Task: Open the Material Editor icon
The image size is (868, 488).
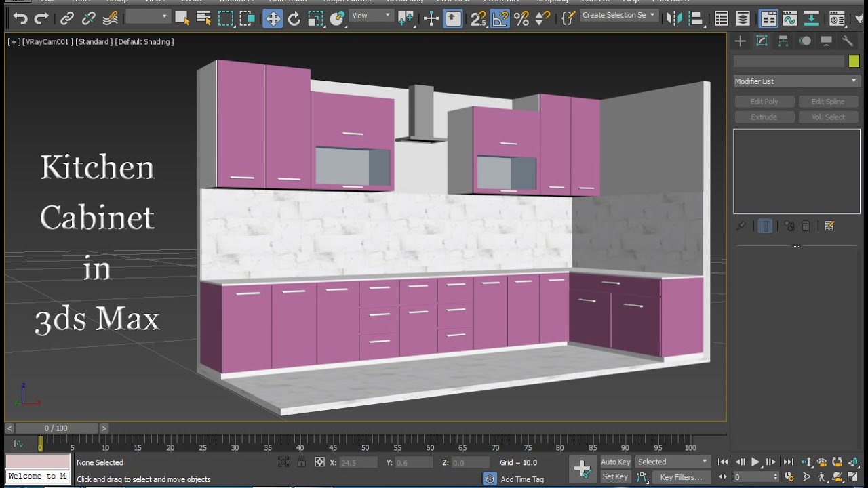Action: point(837,18)
